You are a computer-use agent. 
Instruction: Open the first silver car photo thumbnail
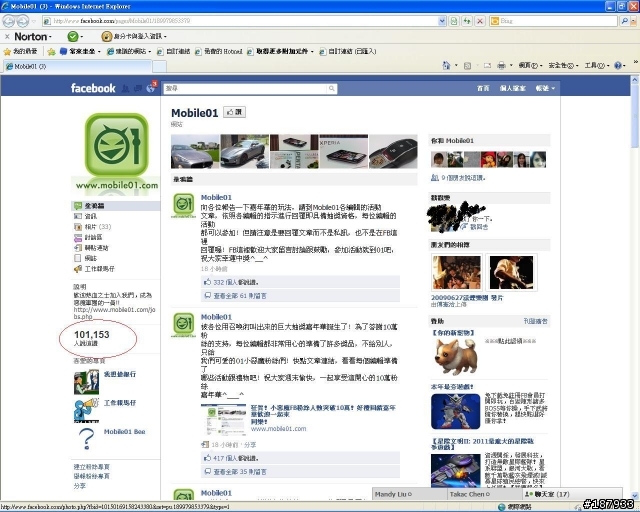point(195,151)
